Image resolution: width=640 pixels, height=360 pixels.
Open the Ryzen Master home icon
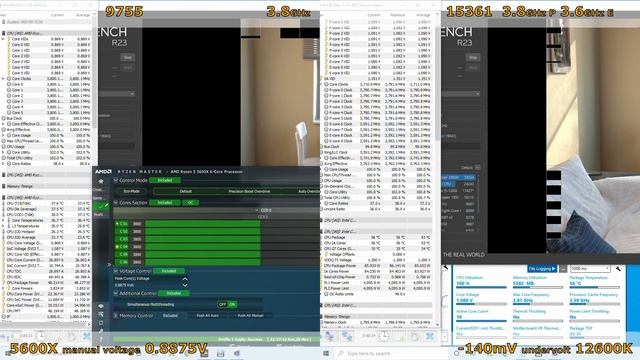pyautogui.click(x=101, y=181)
